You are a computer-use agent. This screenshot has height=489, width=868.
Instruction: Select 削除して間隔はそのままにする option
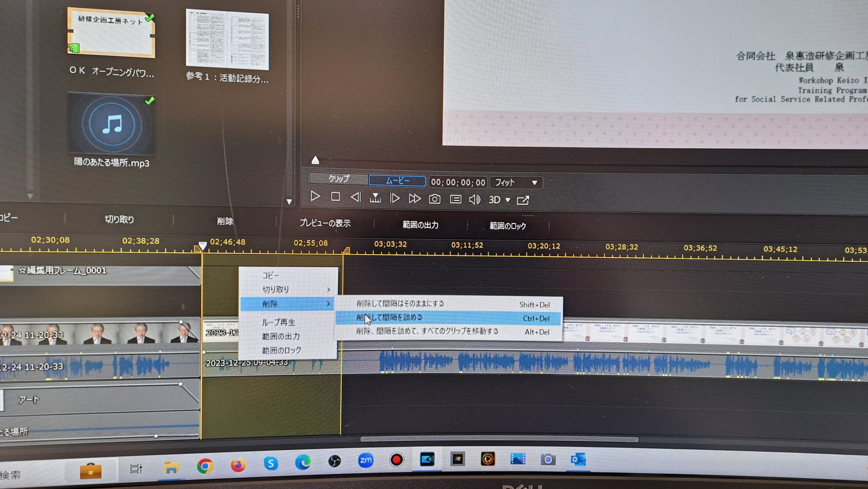[x=449, y=304]
